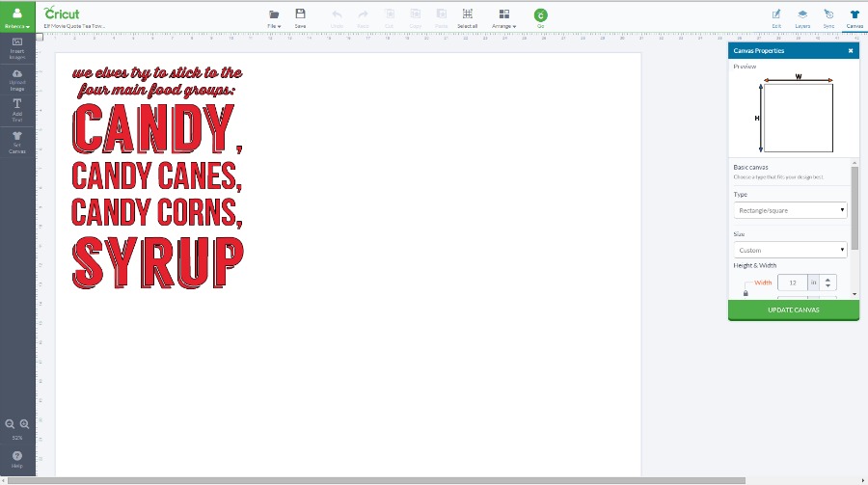Click the 52% zoom level label

pyautogui.click(x=17, y=438)
